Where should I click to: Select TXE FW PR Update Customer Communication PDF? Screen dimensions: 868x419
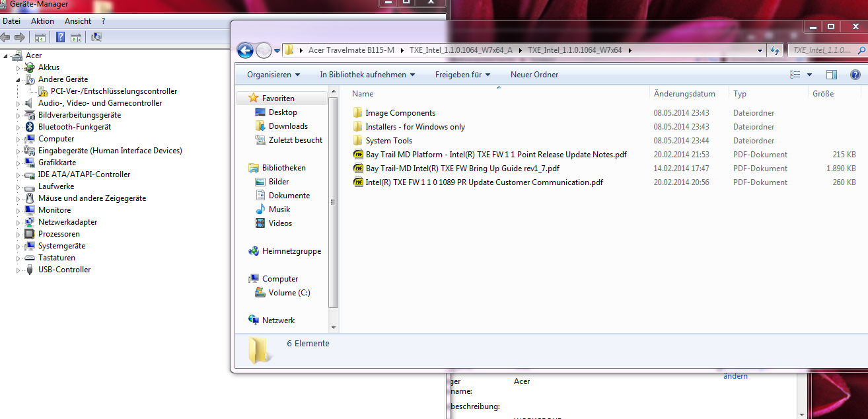[484, 182]
